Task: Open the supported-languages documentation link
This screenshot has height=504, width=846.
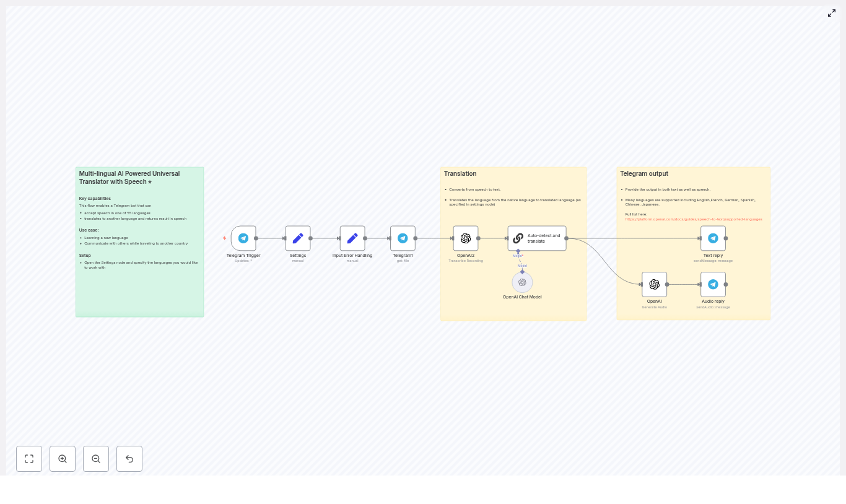Action: 694,219
